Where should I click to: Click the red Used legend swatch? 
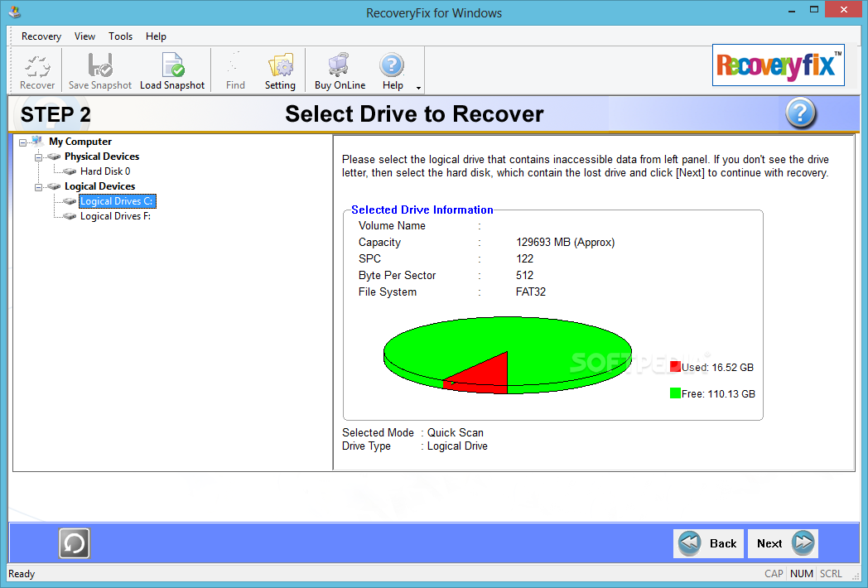tap(675, 366)
